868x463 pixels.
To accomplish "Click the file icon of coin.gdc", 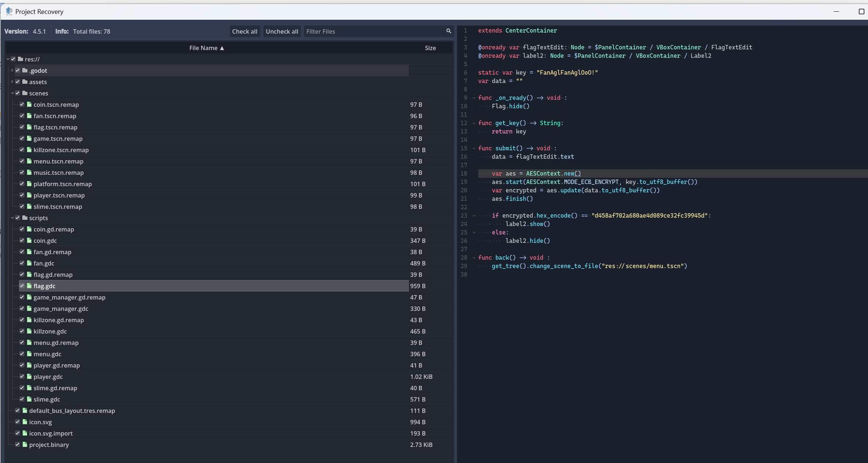I will pyautogui.click(x=29, y=240).
